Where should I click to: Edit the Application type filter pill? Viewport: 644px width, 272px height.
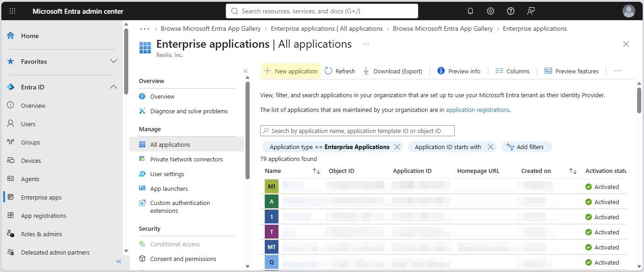coord(329,147)
